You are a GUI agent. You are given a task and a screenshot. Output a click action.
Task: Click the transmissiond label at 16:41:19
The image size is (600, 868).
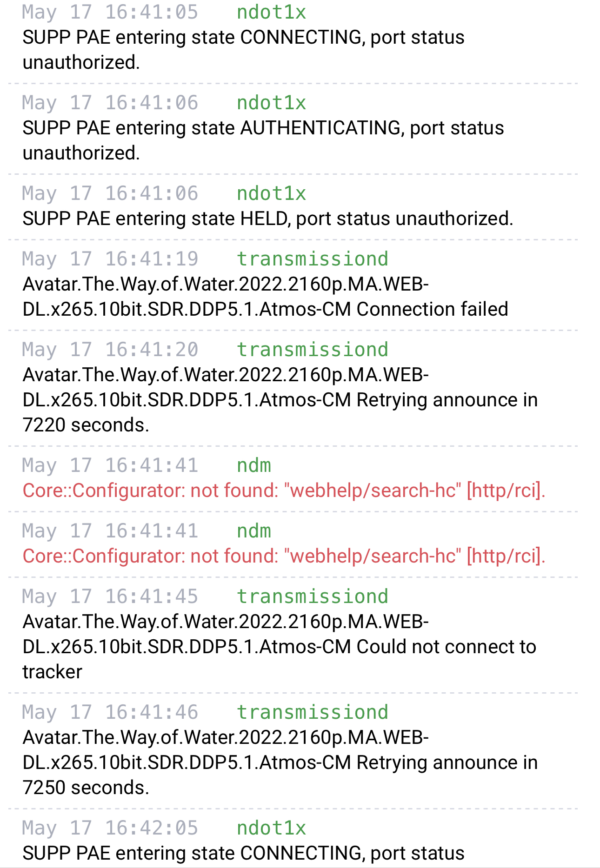click(313, 259)
